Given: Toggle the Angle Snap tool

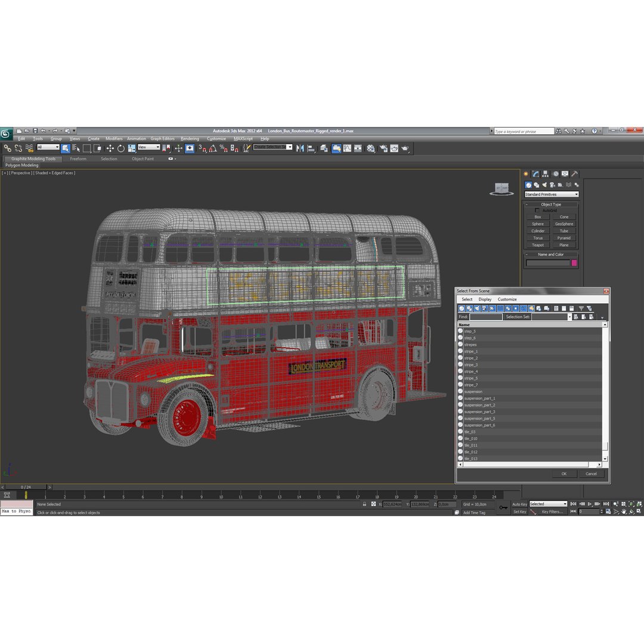Looking at the screenshot, I should click(x=213, y=148).
